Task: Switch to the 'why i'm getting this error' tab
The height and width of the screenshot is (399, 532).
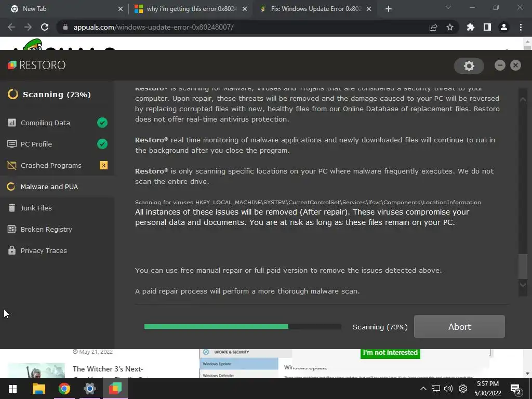Action: 190,9
